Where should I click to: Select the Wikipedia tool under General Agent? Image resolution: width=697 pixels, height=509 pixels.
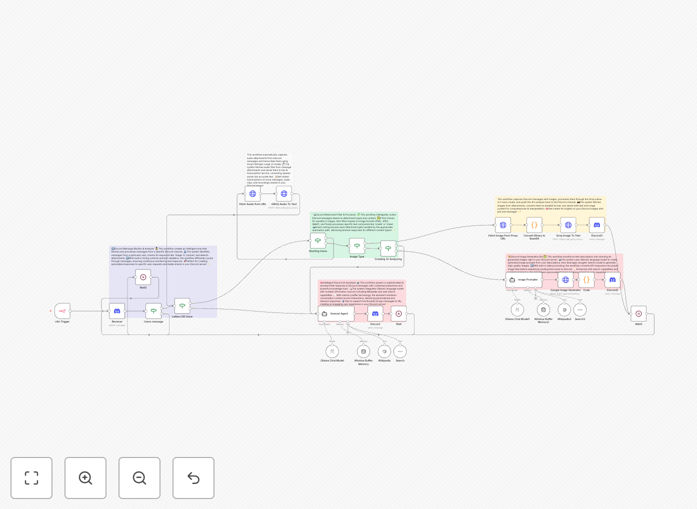385,351
